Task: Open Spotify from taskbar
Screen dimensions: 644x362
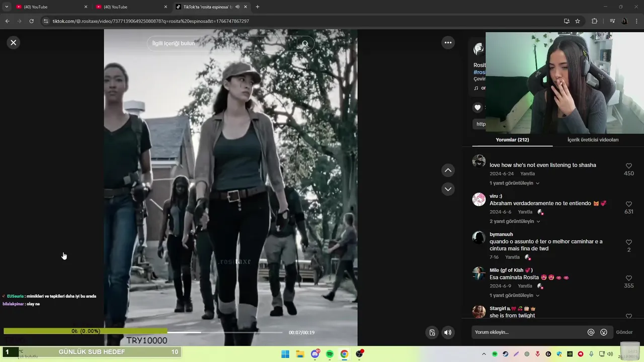Action: [330, 354]
